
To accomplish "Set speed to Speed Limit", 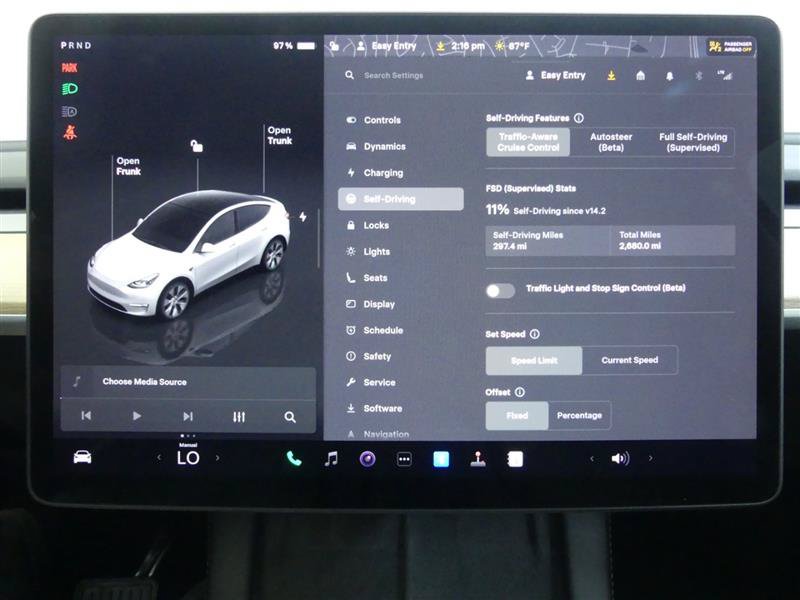I will 534,360.
